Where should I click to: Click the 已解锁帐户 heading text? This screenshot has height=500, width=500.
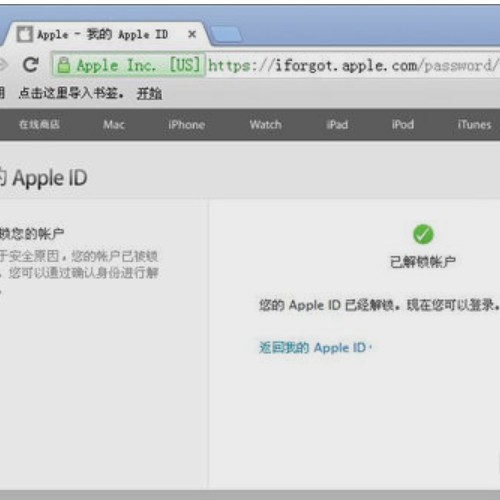pyautogui.click(x=423, y=262)
